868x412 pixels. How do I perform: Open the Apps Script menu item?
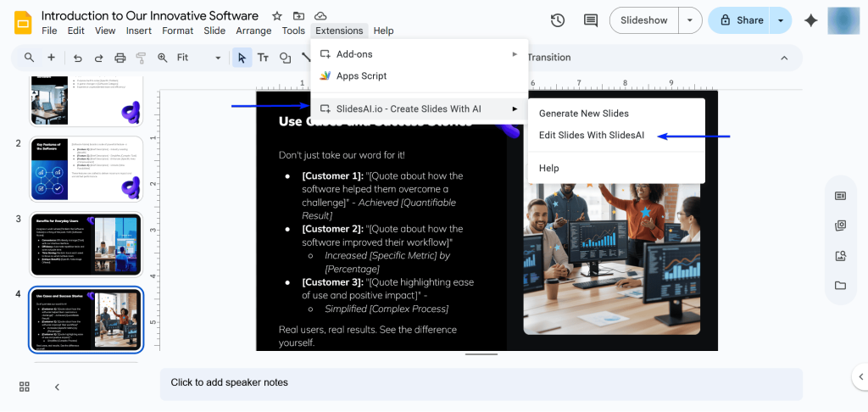click(361, 76)
